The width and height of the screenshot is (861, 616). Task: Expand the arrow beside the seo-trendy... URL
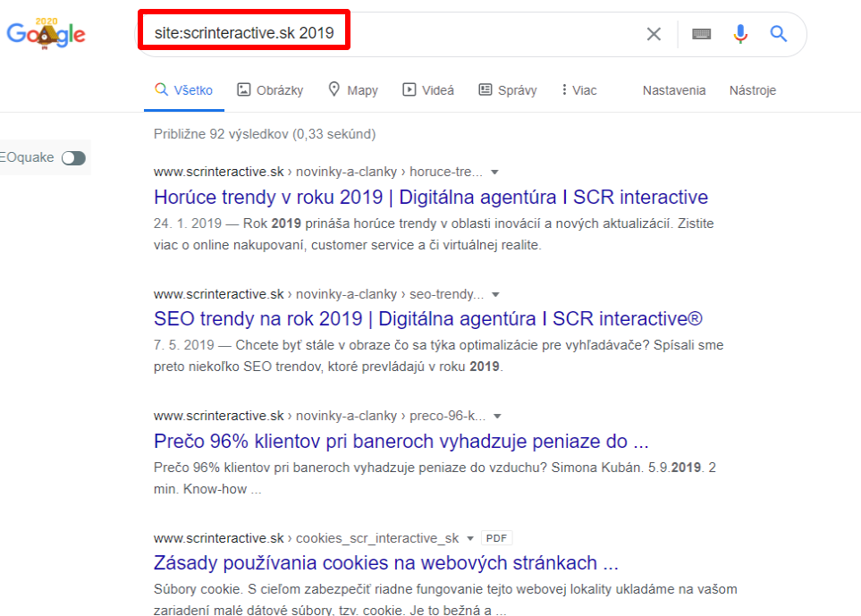point(496,295)
